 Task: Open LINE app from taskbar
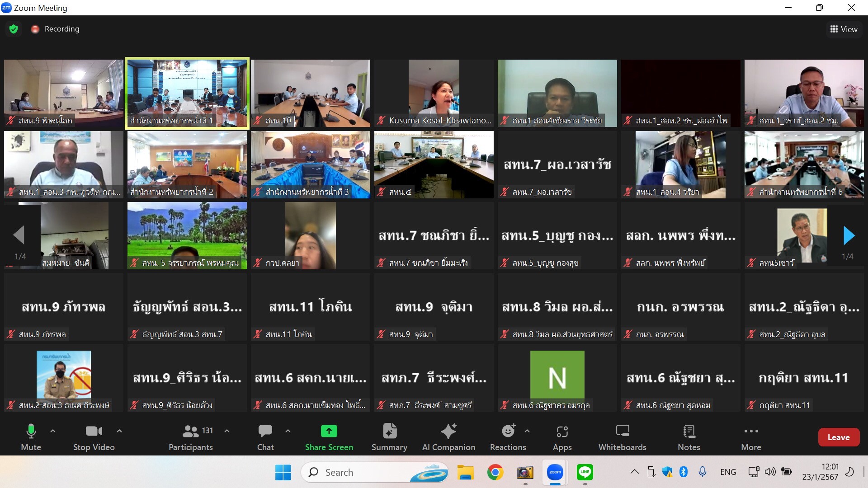pyautogui.click(x=585, y=473)
